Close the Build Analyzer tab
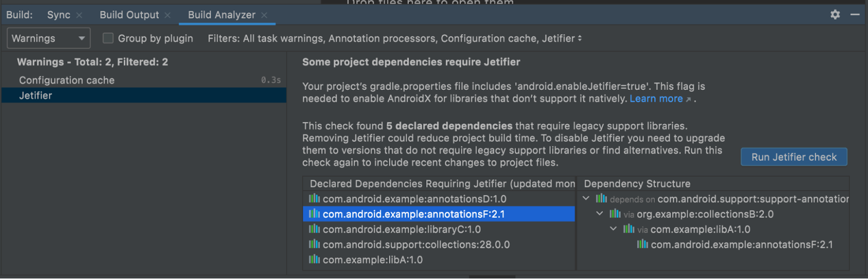 264,15
